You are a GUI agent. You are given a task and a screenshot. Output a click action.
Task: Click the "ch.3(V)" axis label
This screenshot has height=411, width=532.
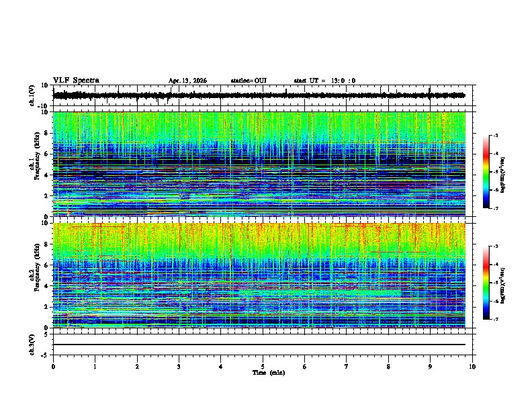pyautogui.click(x=32, y=345)
